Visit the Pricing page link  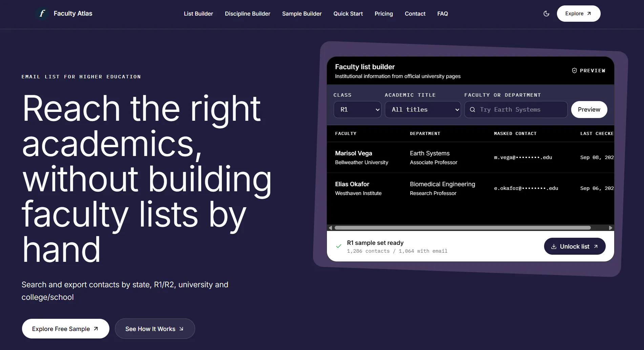(x=383, y=14)
